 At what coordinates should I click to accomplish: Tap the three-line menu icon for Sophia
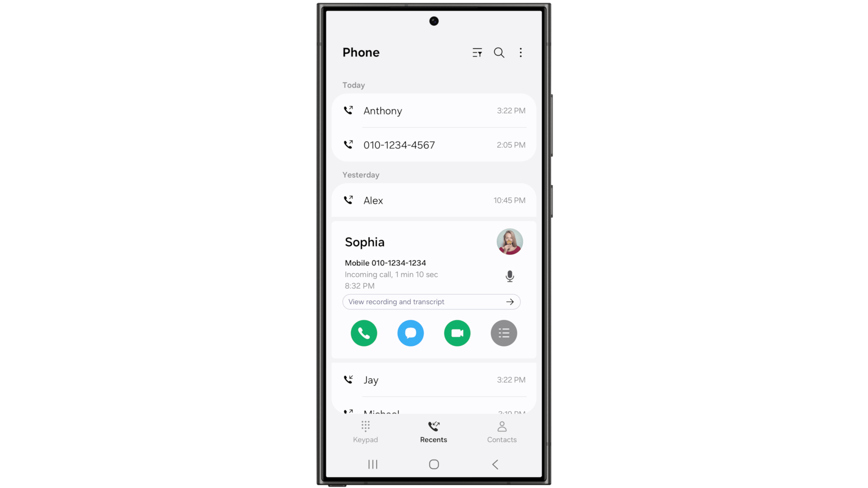504,333
